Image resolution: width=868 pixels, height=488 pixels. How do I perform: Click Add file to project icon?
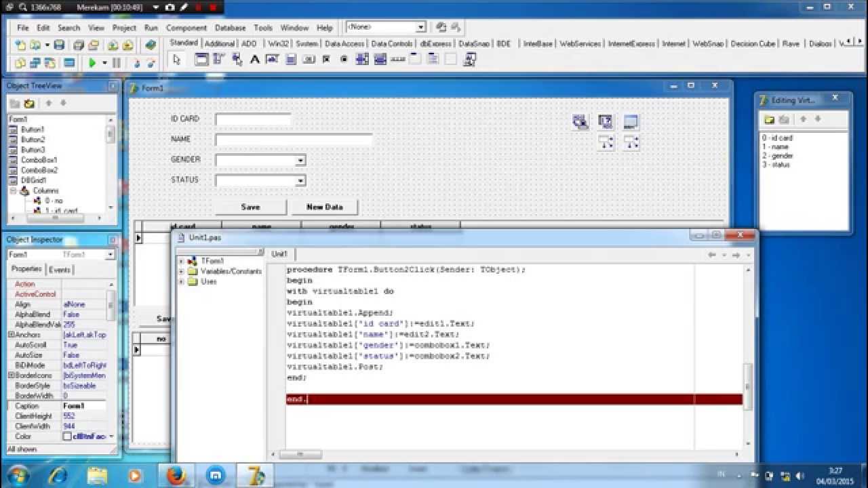pos(113,45)
